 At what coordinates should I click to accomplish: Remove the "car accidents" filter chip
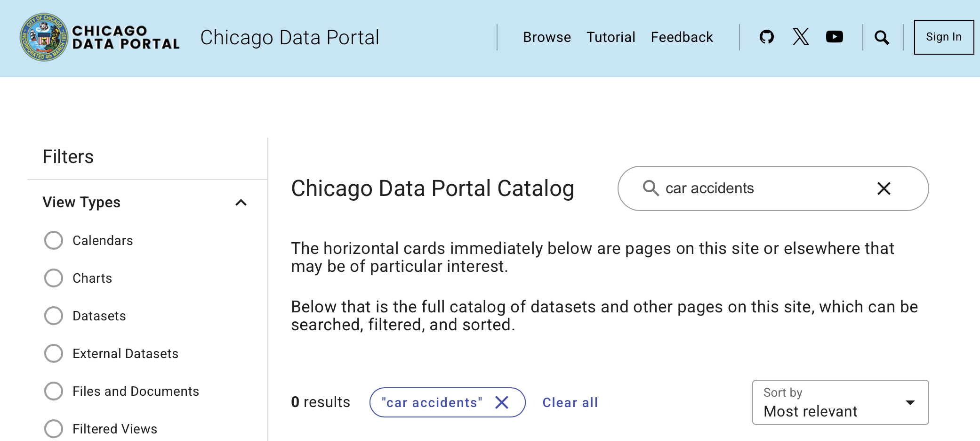point(502,402)
